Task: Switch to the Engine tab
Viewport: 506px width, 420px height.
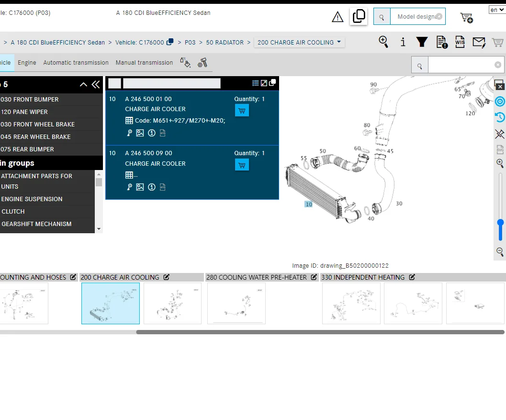Action: tap(27, 63)
